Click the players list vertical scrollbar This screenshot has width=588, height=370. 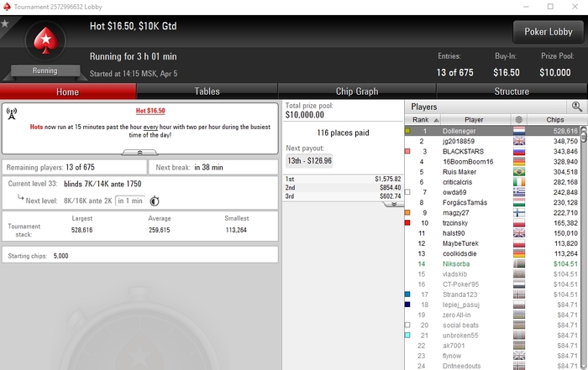point(584,248)
